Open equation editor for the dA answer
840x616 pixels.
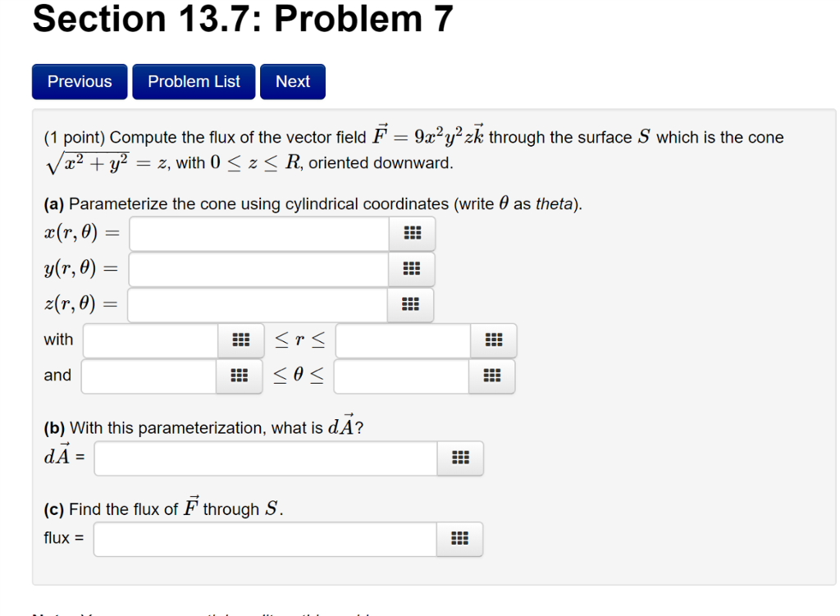[x=460, y=459]
